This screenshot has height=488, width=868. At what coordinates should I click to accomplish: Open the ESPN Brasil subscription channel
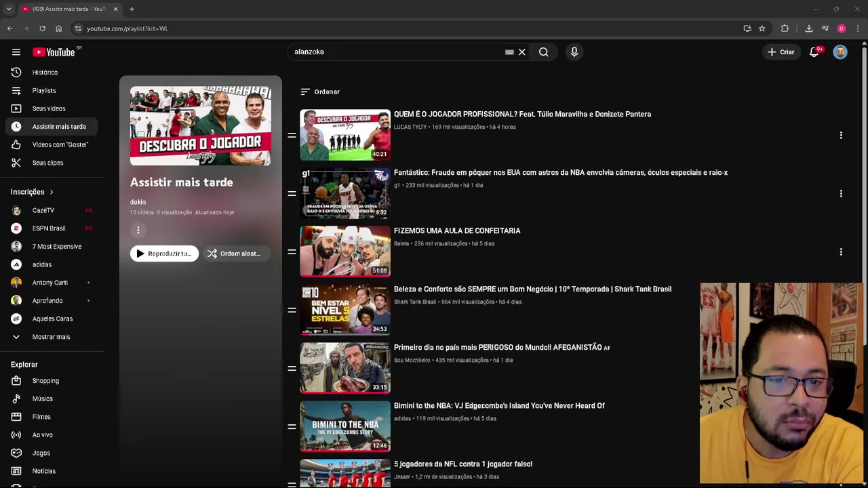[x=52, y=228]
